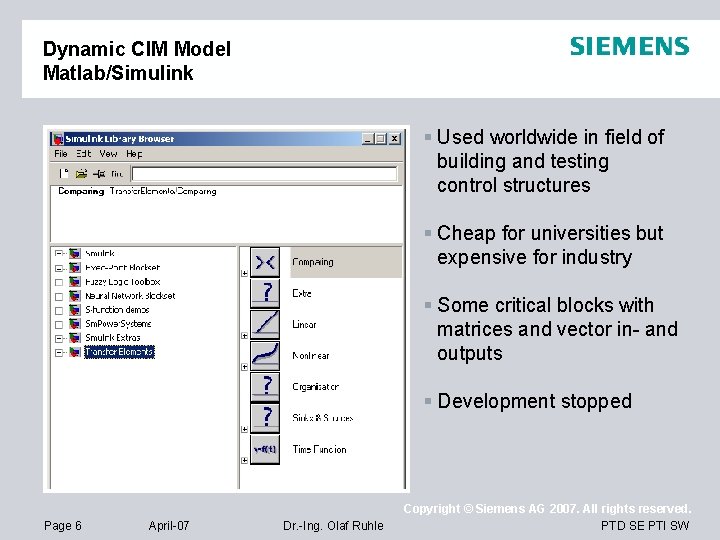Expand the Simulink tree node

58,253
